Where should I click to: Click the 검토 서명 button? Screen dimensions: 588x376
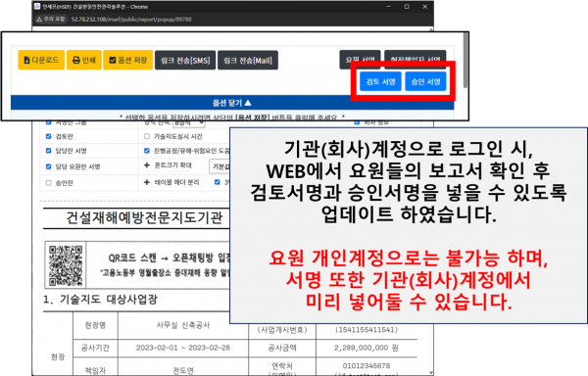coord(380,81)
